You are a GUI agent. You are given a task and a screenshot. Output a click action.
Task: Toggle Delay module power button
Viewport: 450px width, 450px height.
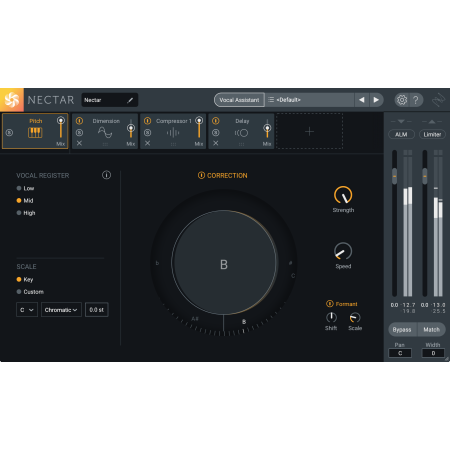[x=216, y=121]
